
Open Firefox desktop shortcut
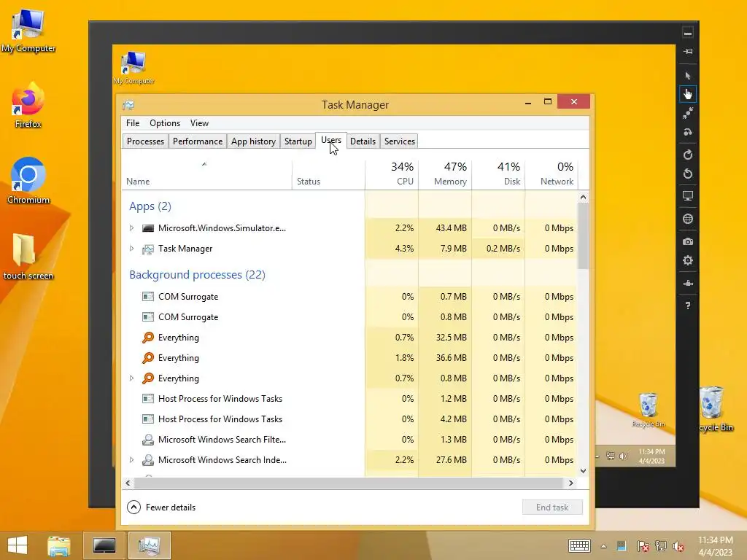pos(28,105)
